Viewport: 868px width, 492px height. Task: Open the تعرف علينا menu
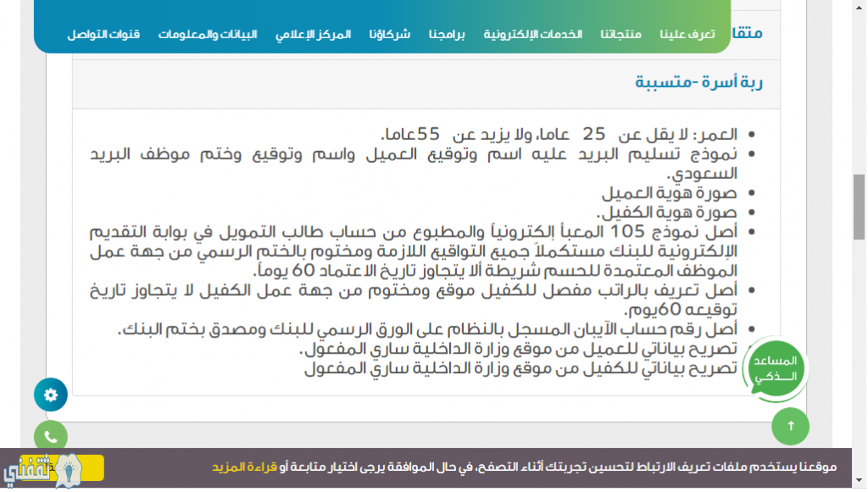click(687, 34)
